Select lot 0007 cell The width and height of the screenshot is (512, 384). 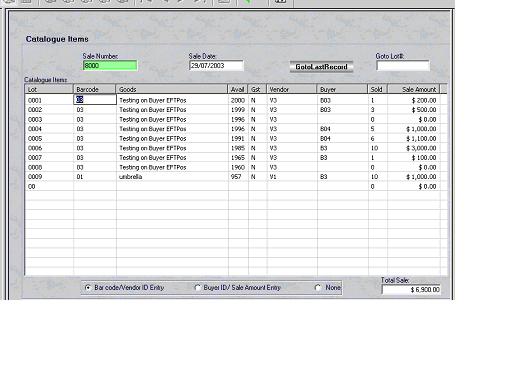coord(49,157)
